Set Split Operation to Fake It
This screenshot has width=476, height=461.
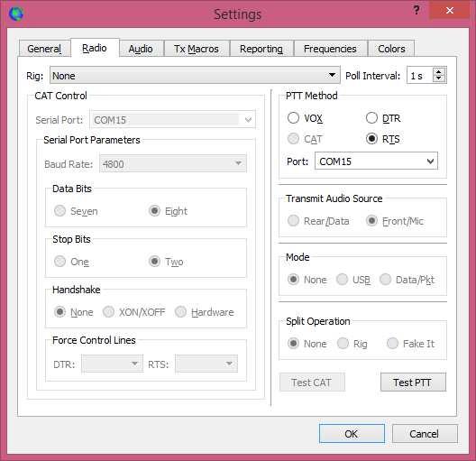pyautogui.click(x=411, y=344)
